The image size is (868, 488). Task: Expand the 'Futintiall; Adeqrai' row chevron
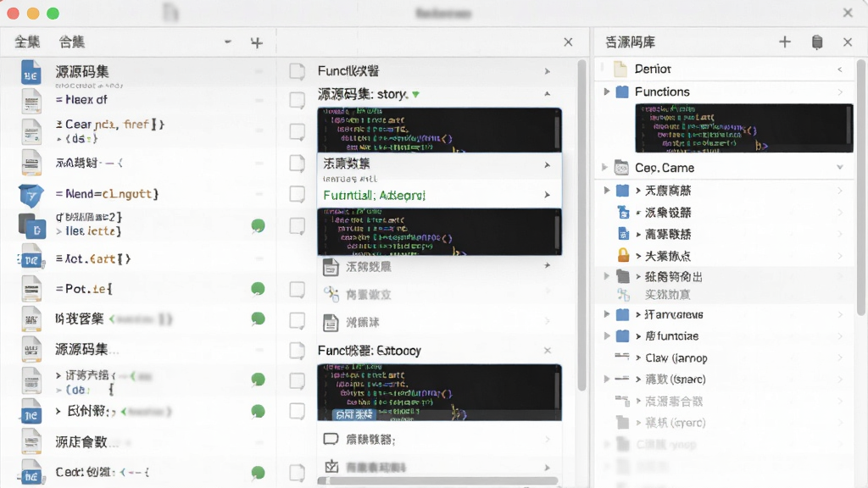click(x=547, y=195)
